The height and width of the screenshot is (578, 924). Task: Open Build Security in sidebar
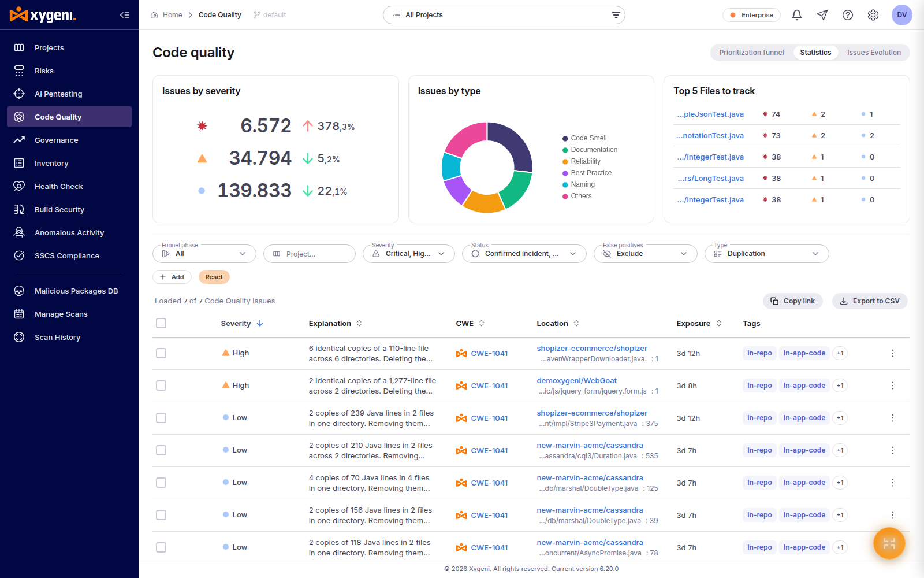[x=69, y=209]
